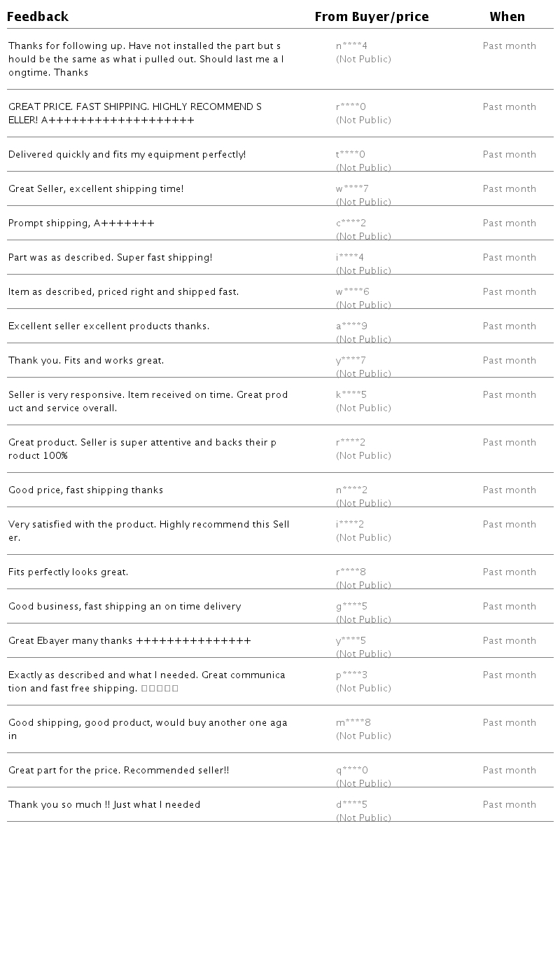Click the When column header
560x978 pixels.
coord(507,17)
